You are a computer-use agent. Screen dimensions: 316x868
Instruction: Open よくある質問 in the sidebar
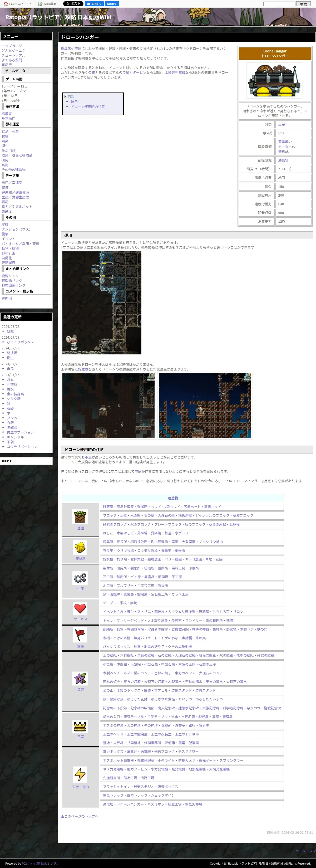click(12, 60)
